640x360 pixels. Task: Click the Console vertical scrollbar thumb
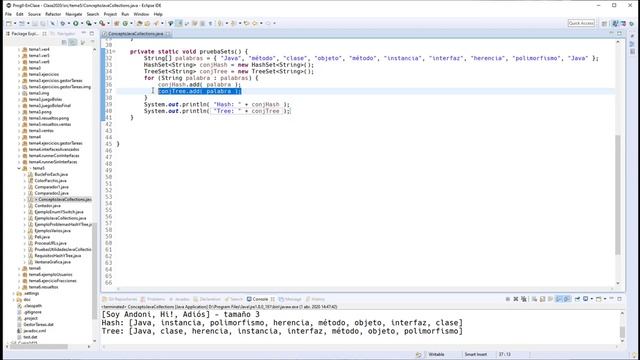622,332
